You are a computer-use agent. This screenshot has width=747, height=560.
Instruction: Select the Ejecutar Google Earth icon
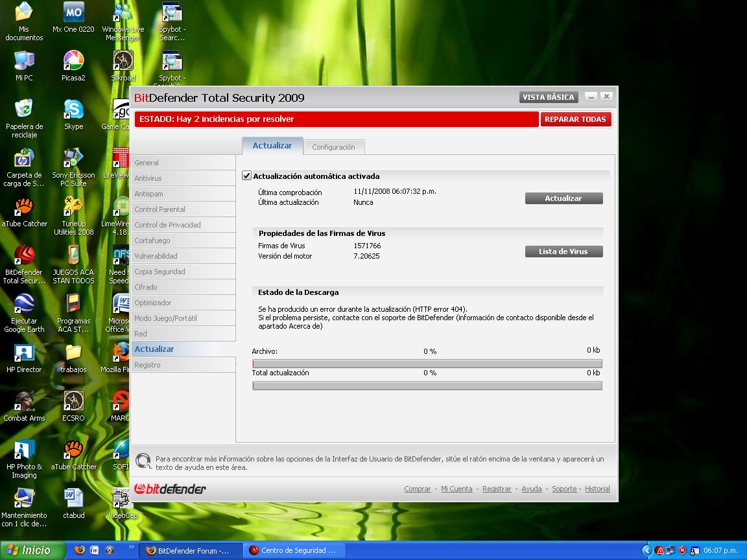(24, 312)
